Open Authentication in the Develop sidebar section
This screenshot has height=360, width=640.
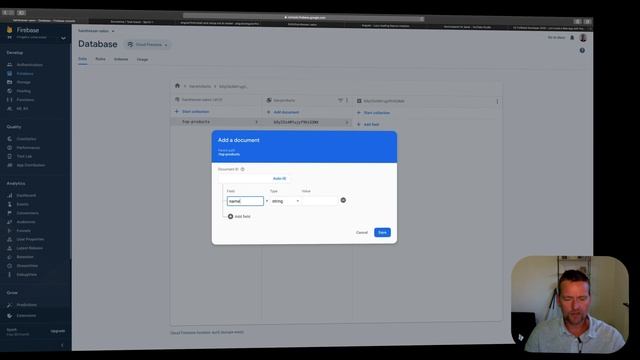coord(29,65)
